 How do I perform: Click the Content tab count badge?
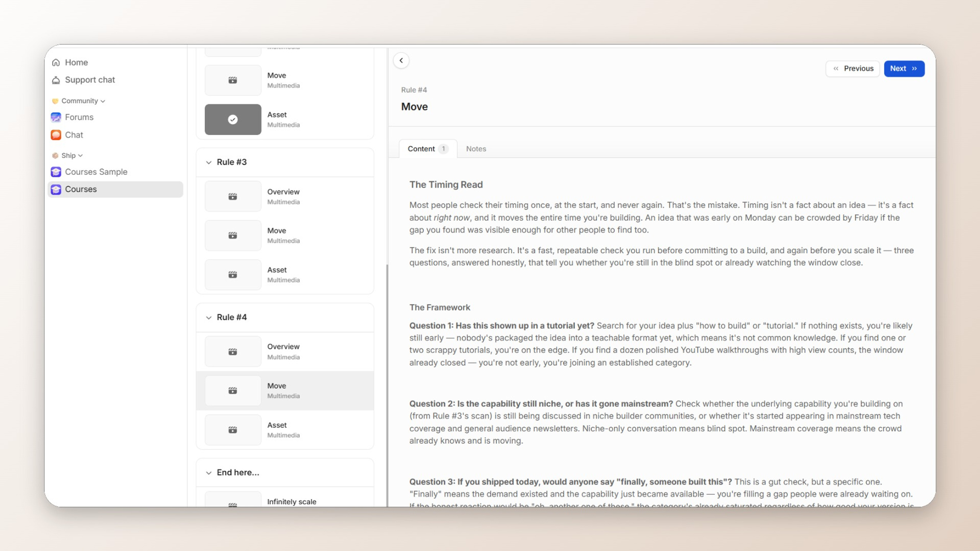(443, 149)
